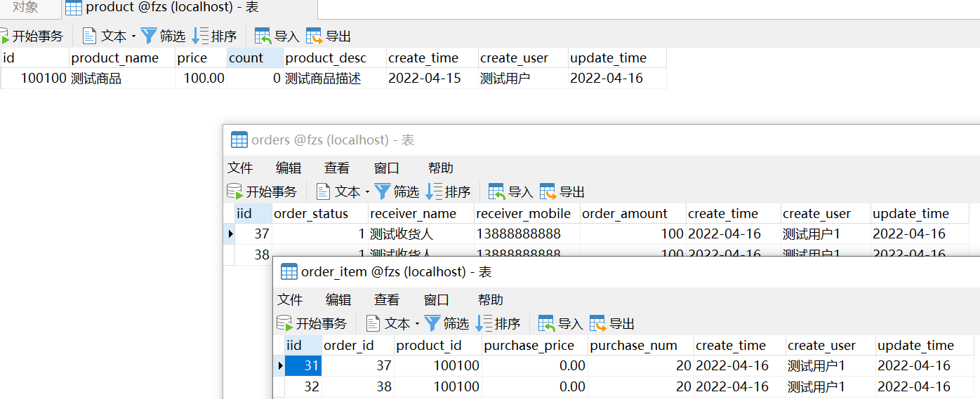Select cell 测试商品 in product table

tap(122, 79)
